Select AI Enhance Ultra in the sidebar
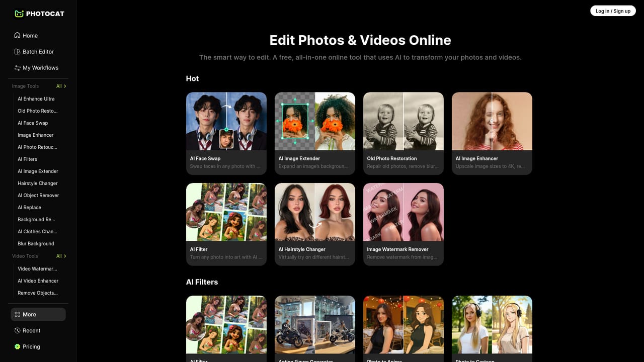 click(36, 99)
